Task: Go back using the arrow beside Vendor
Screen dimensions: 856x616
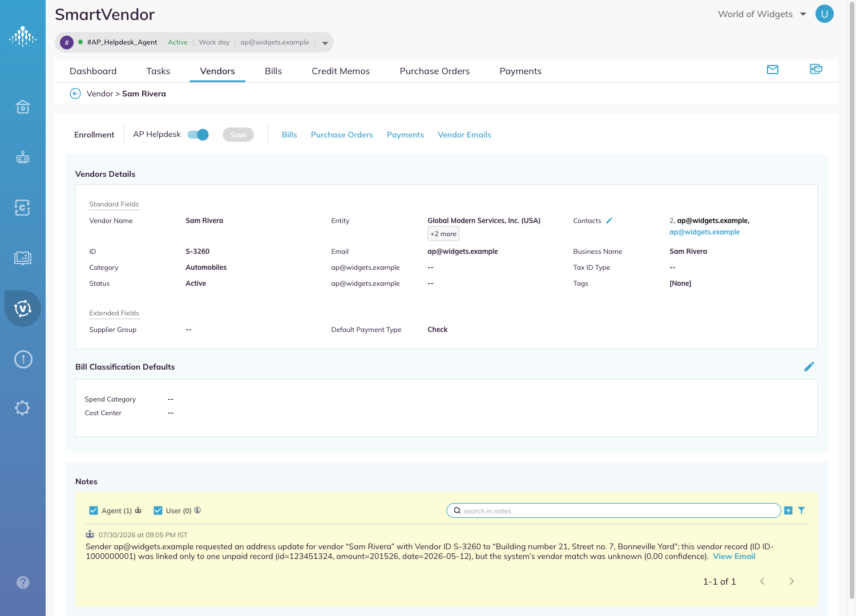Action: coord(75,94)
